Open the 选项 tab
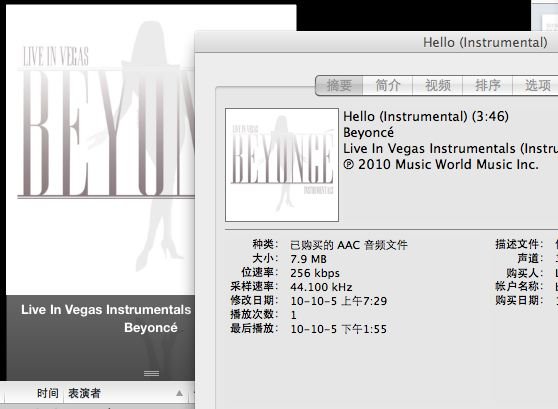The image size is (558, 409). click(x=536, y=85)
